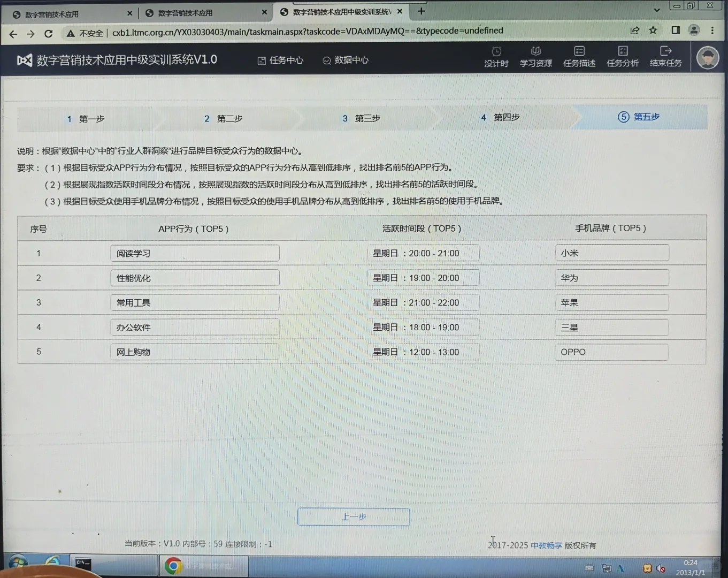This screenshot has height=578, width=728.
Task: Click the brand field containing 华为
Action: [x=612, y=278]
